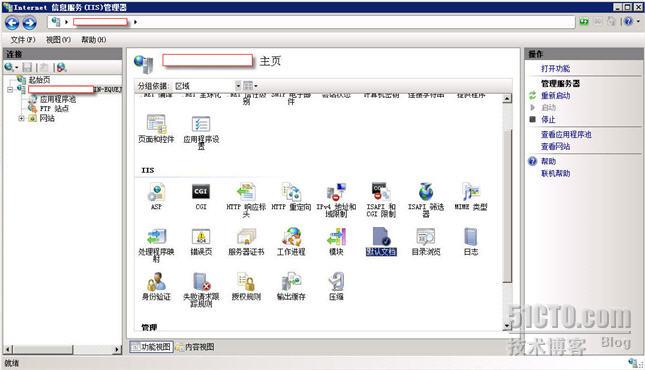Viewport: 645px width, 370px height.
Task: Click the feature list scroll-up arrow
Action: point(508,98)
